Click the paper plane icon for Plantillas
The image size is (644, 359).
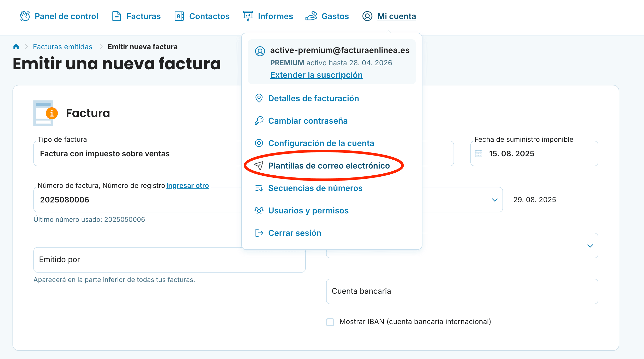point(259,166)
